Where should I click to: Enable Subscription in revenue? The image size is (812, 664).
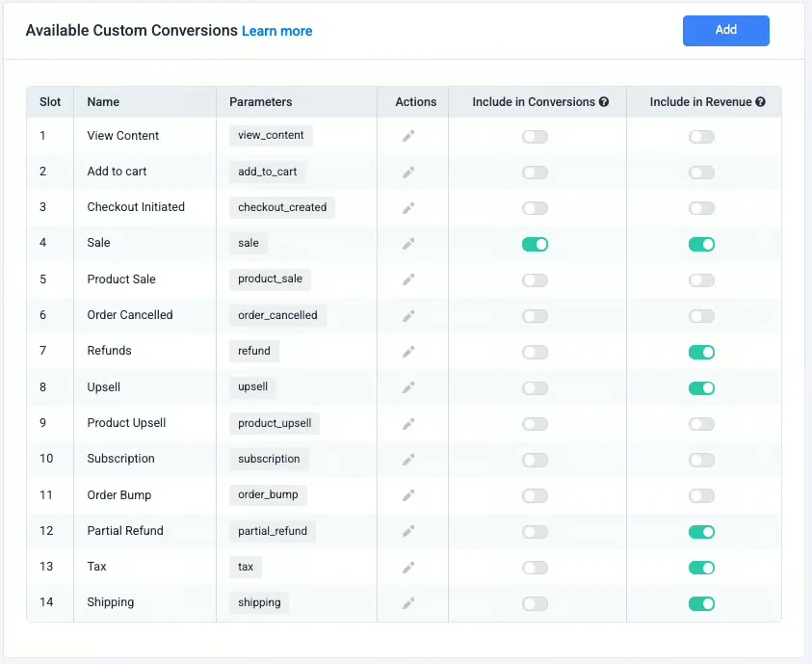pos(701,460)
